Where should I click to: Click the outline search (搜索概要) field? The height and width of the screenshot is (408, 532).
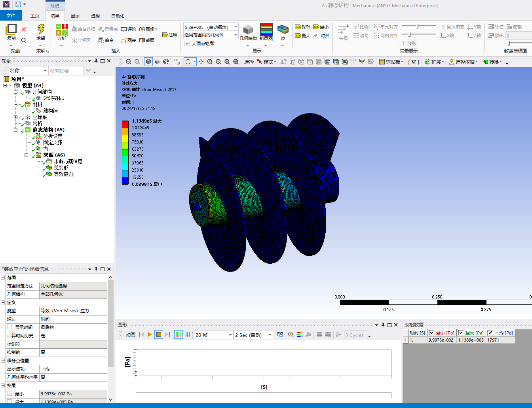pyautogui.click(x=66, y=70)
